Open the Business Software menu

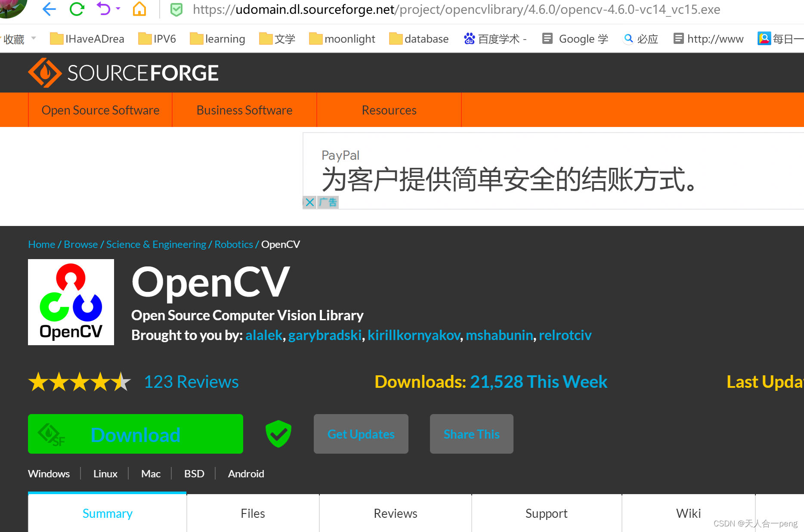[x=244, y=110]
